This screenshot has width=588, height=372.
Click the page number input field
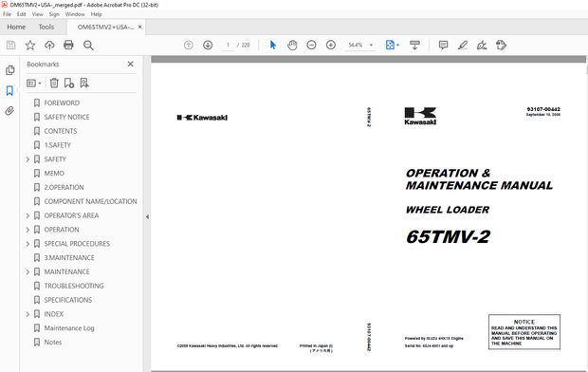(x=228, y=45)
